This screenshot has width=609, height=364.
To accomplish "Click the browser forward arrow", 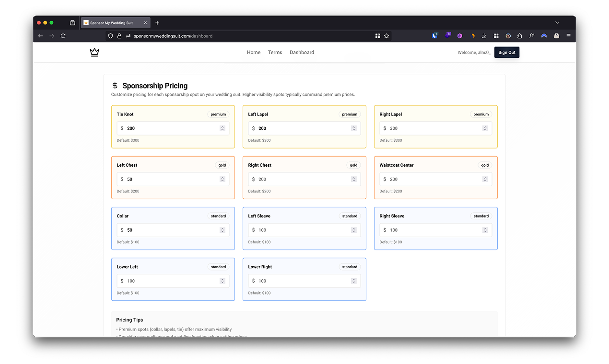I will point(52,36).
